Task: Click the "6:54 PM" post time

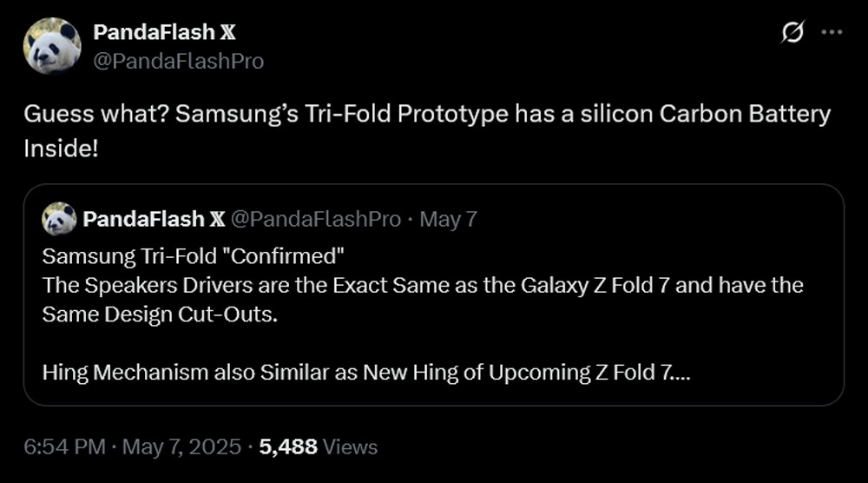Action: tap(64, 447)
